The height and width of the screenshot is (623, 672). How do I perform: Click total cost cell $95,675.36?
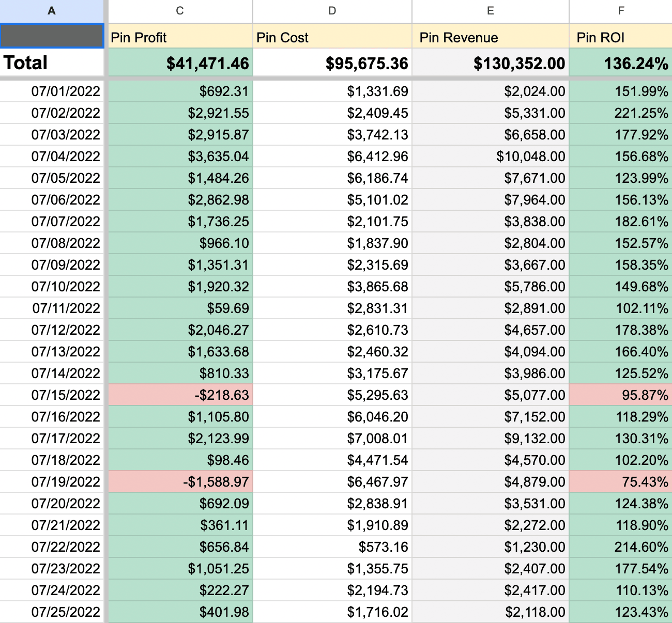[x=332, y=63]
